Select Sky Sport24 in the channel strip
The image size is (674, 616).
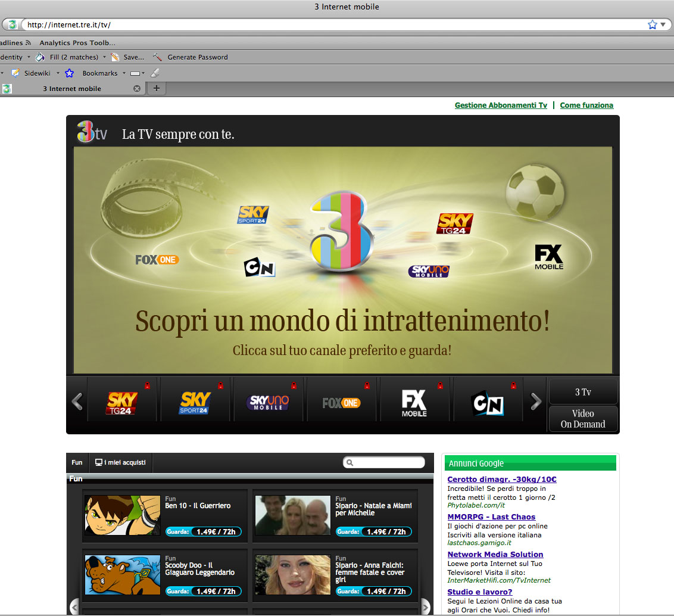pyautogui.click(x=195, y=403)
